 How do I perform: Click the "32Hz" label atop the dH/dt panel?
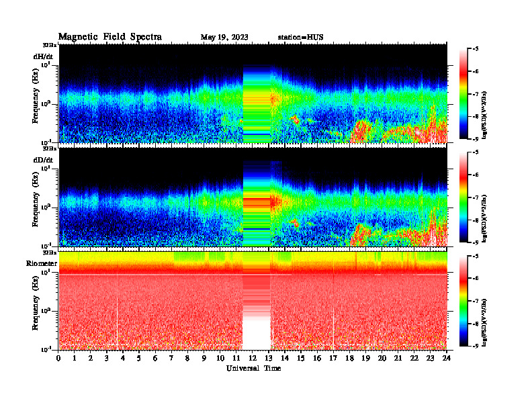[x=50, y=45]
